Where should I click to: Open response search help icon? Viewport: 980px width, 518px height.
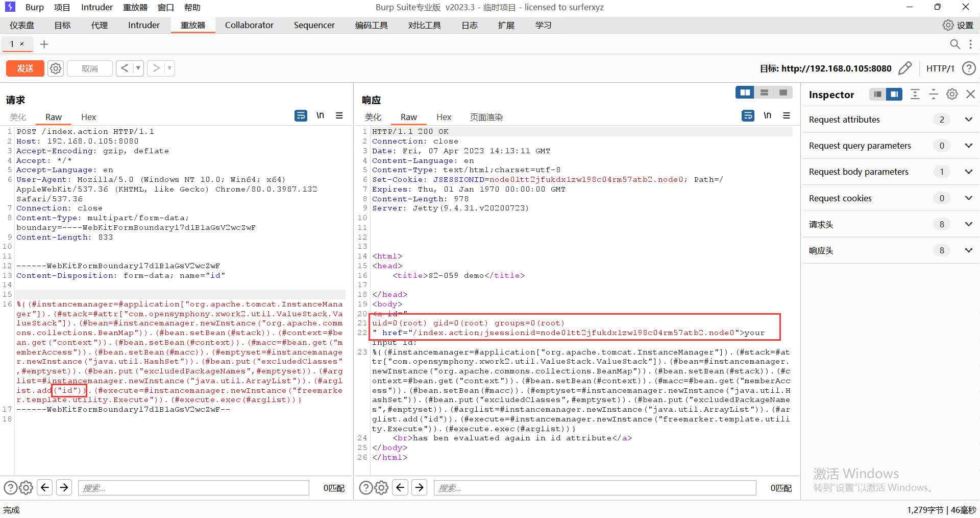365,488
